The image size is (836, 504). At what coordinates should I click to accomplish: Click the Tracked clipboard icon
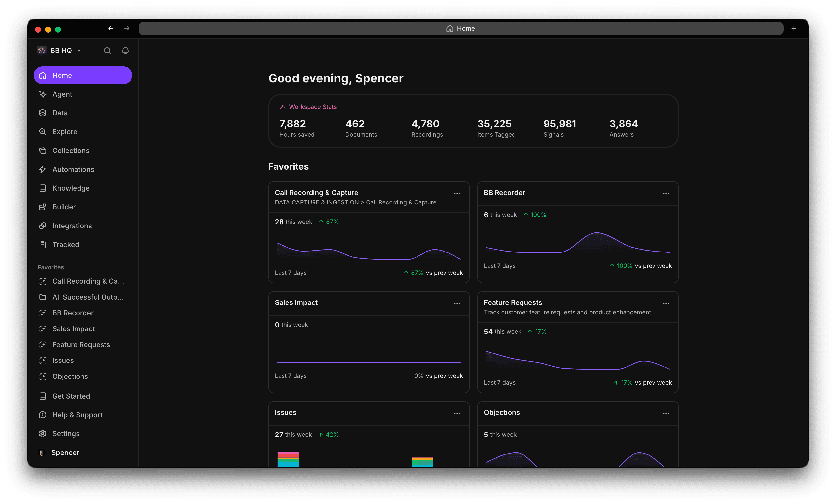42,245
